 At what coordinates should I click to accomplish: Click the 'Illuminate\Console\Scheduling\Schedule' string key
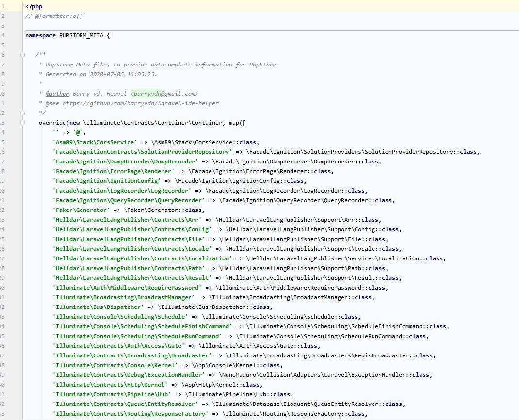click(120, 317)
